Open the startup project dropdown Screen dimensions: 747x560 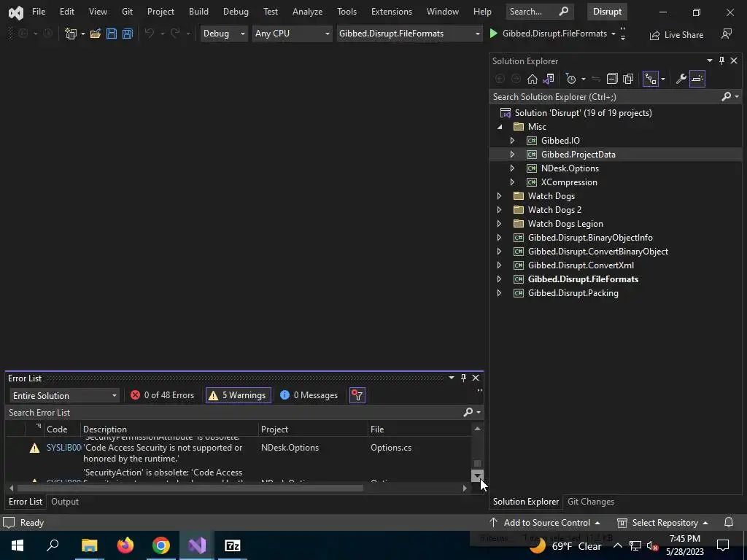409,34
